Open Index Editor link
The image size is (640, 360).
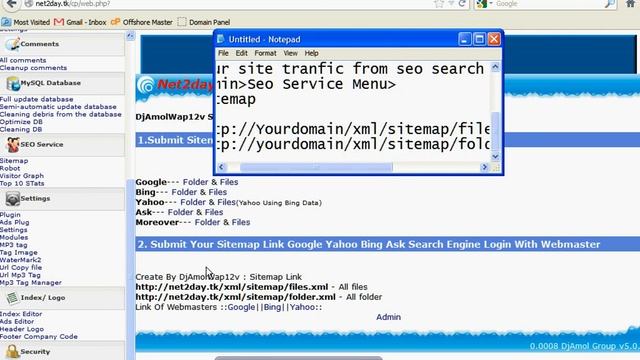tap(21, 314)
